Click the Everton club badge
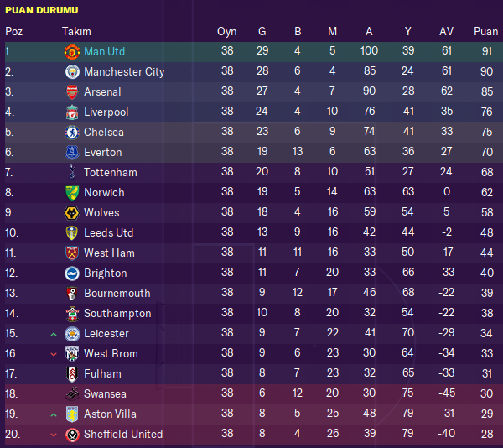Screen dimensions: 503x448 point(71,152)
